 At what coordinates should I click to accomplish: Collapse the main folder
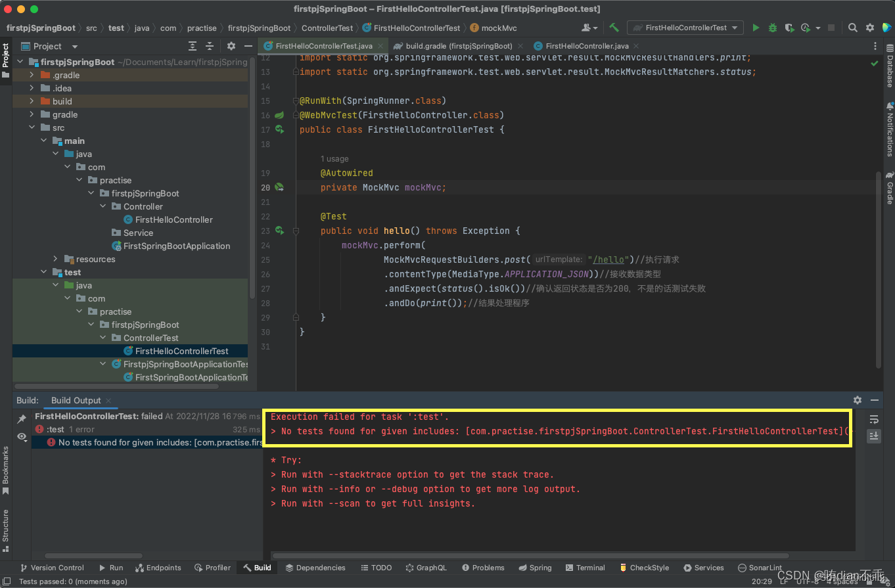[43, 141]
